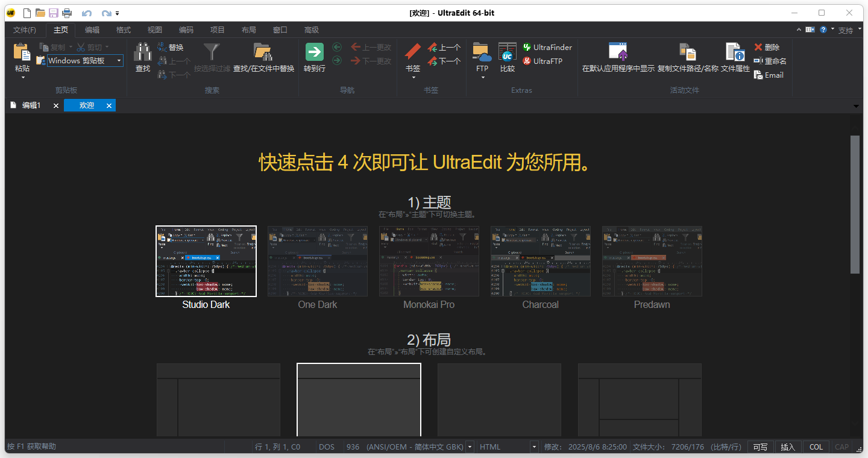Viewport: 868px width, 458px height.
Task: Close the 编辑1 document tab
Action: (x=56, y=105)
